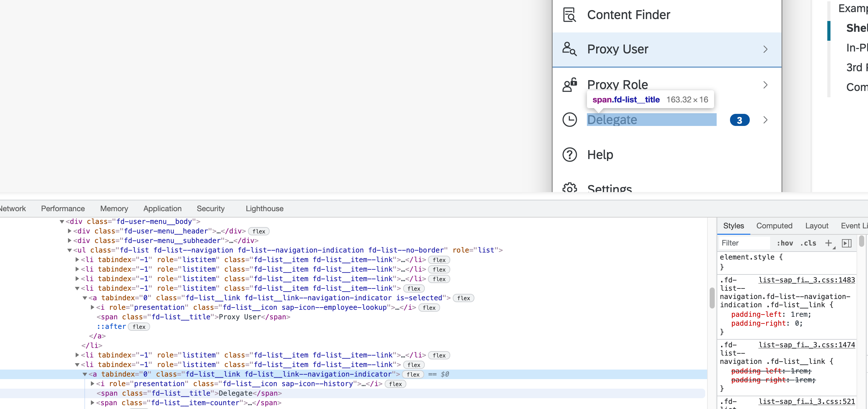Toggle flex badge beside the ::after pseudo-element

(x=139, y=326)
